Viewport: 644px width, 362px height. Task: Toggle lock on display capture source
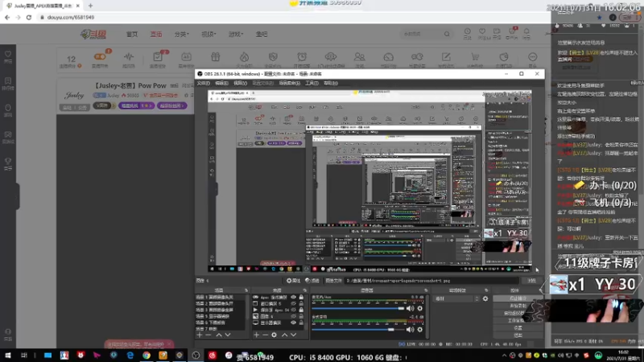[x=301, y=323]
